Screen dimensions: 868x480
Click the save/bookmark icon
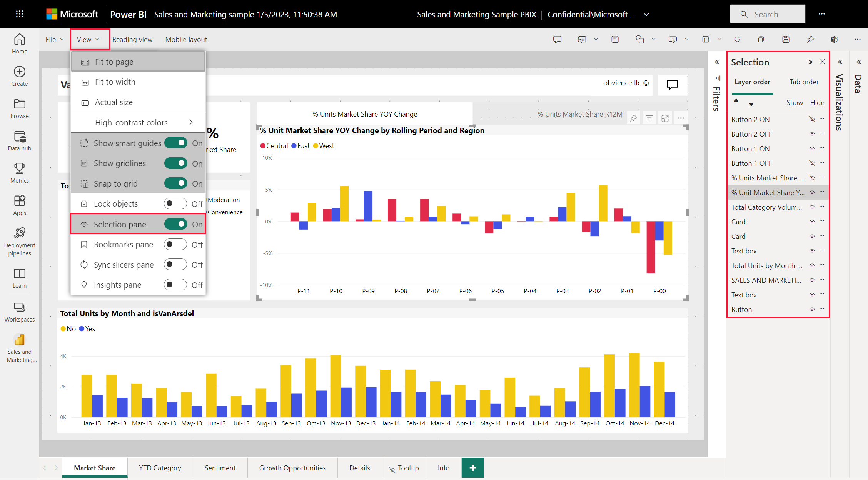point(785,39)
